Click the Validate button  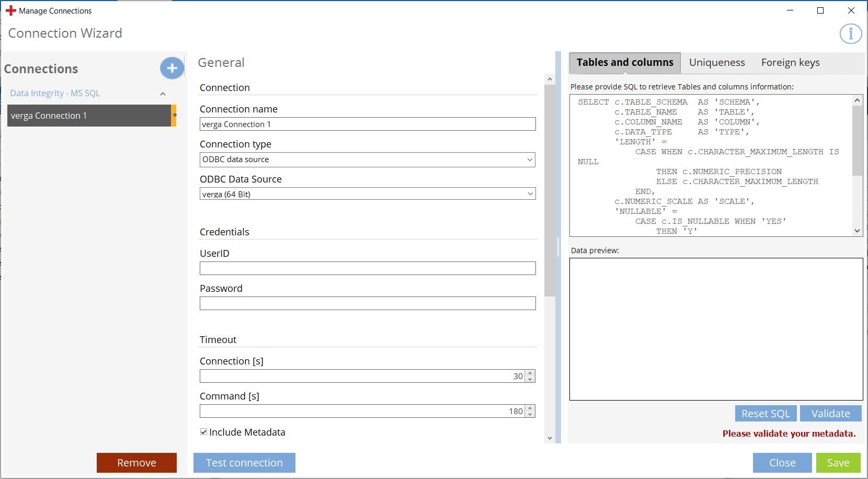(x=830, y=414)
